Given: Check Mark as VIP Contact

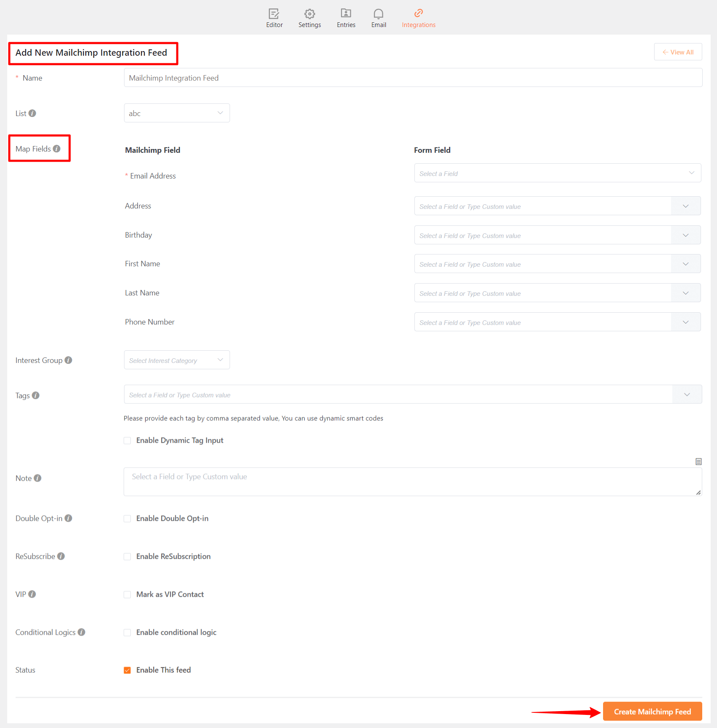Looking at the screenshot, I should click(127, 594).
